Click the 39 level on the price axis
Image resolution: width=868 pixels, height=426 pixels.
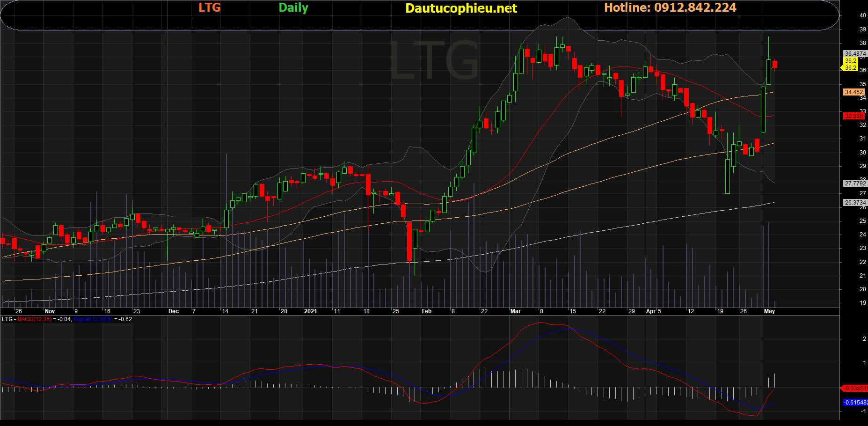862,29
